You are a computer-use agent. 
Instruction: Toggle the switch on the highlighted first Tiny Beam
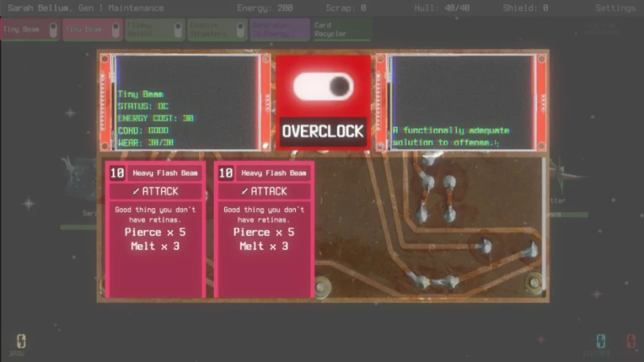pyautogui.click(x=53, y=29)
